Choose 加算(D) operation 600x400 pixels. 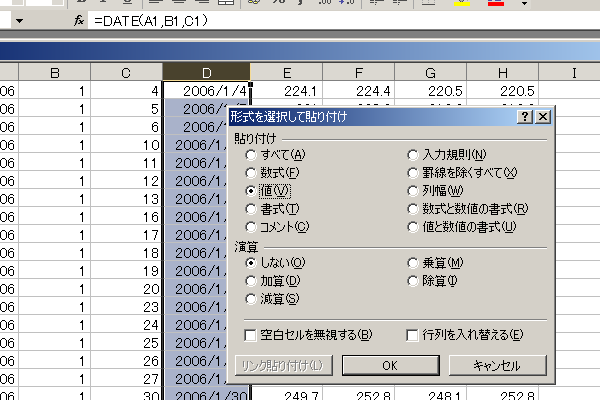click(272, 281)
